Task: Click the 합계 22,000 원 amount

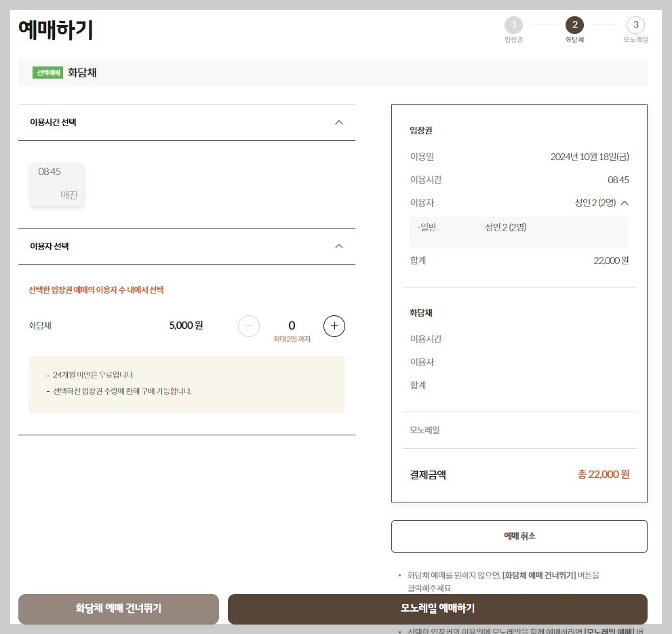Action: [x=611, y=260]
